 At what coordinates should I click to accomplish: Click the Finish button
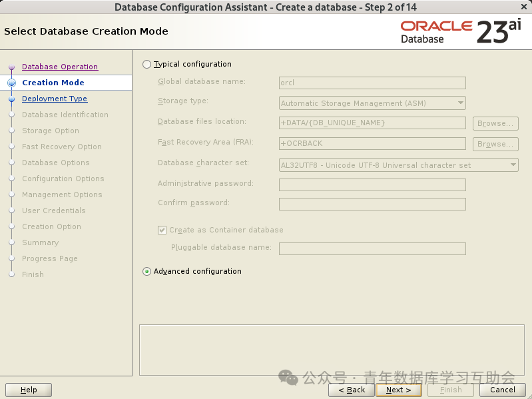click(451, 390)
